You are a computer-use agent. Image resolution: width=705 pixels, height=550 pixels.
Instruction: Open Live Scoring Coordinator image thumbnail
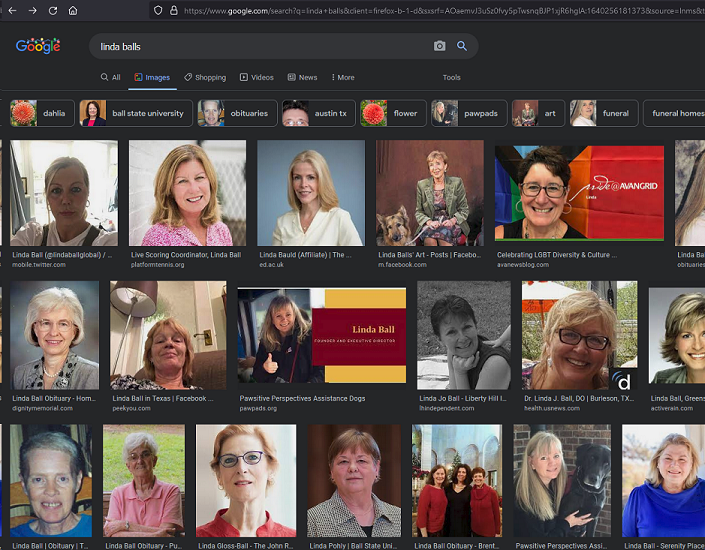click(x=187, y=193)
